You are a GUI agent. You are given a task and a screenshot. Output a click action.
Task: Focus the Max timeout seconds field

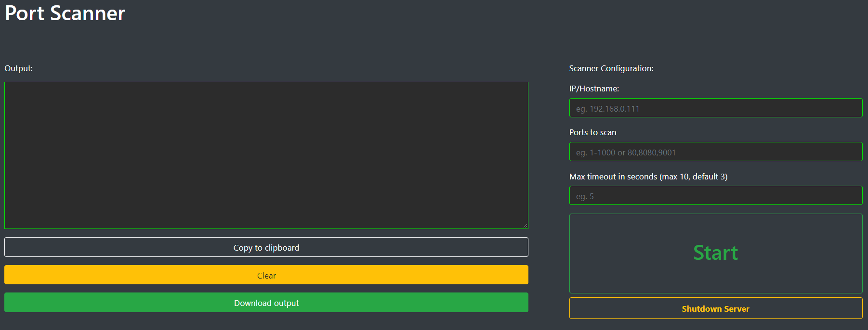point(716,195)
